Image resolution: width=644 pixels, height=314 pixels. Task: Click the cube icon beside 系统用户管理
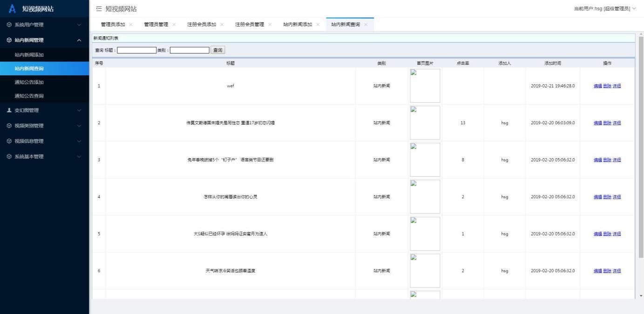pyautogui.click(x=9, y=25)
